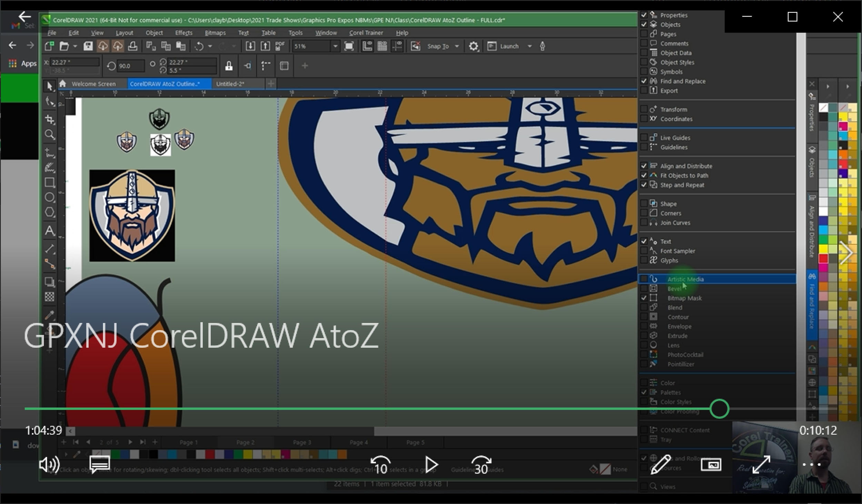
Task: Select the Ellipse tool
Action: click(50, 197)
